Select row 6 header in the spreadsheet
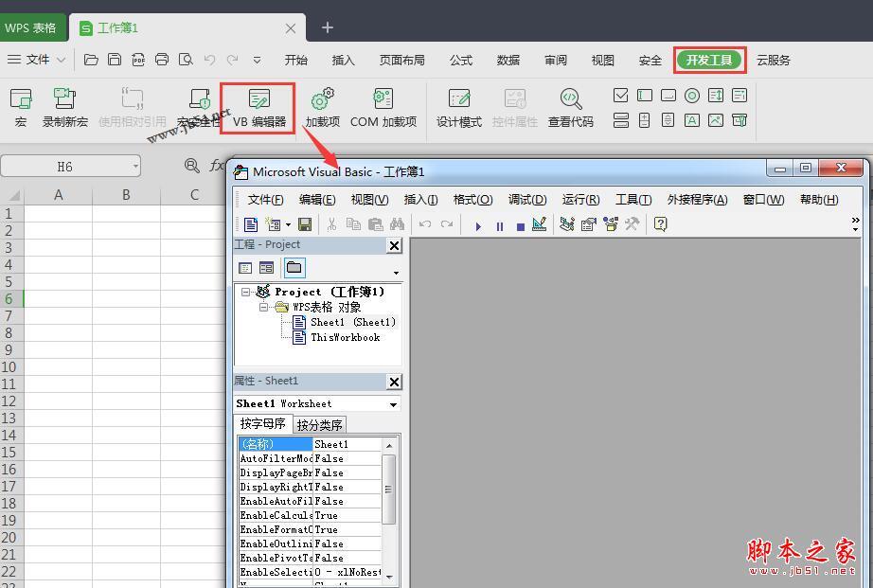 tap(11, 298)
